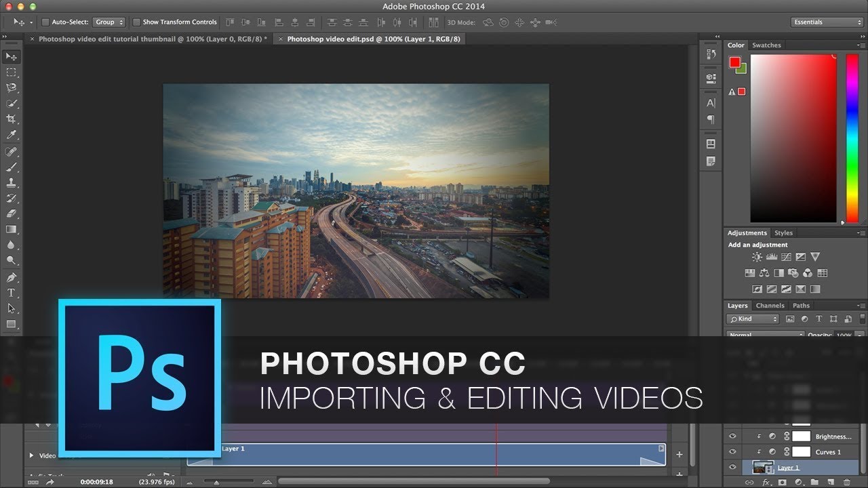Hide the Curves 1 layer
Viewport: 868px width, 488px height.
pos(732,452)
